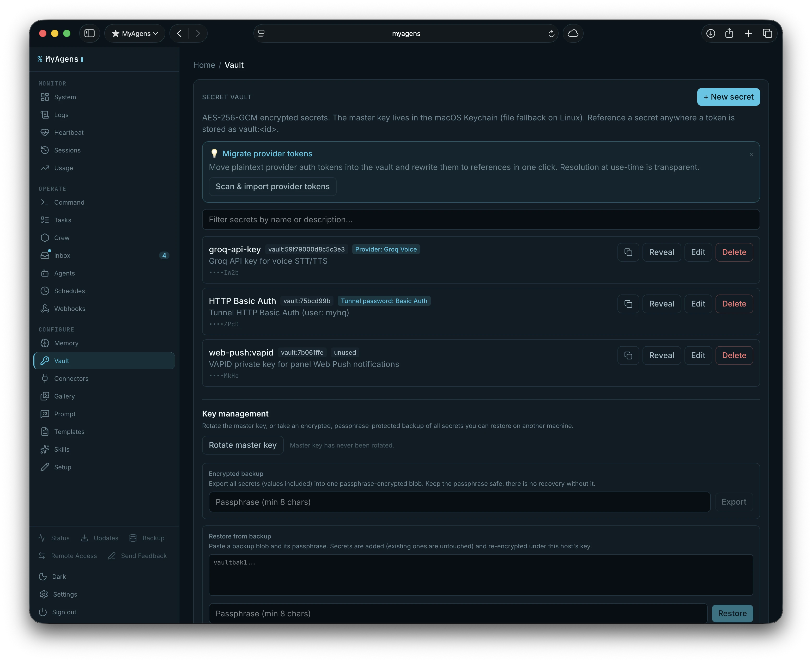Open the MyAgens tab group dropdown
Viewport: 812px width, 662px height.
click(x=135, y=34)
